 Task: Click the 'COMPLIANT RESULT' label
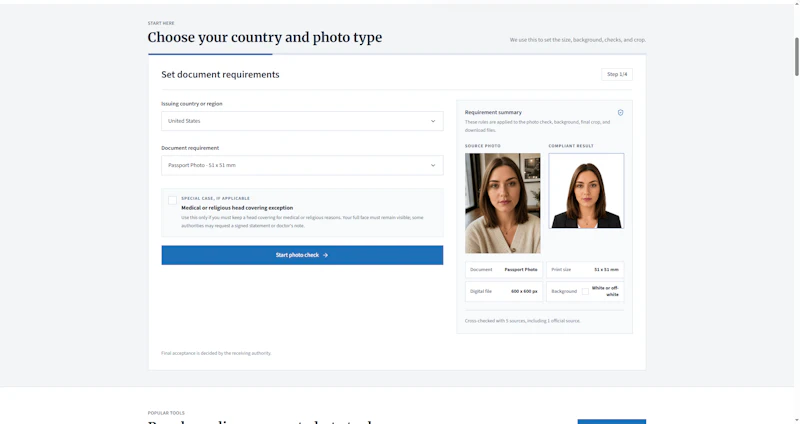(x=571, y=146)
